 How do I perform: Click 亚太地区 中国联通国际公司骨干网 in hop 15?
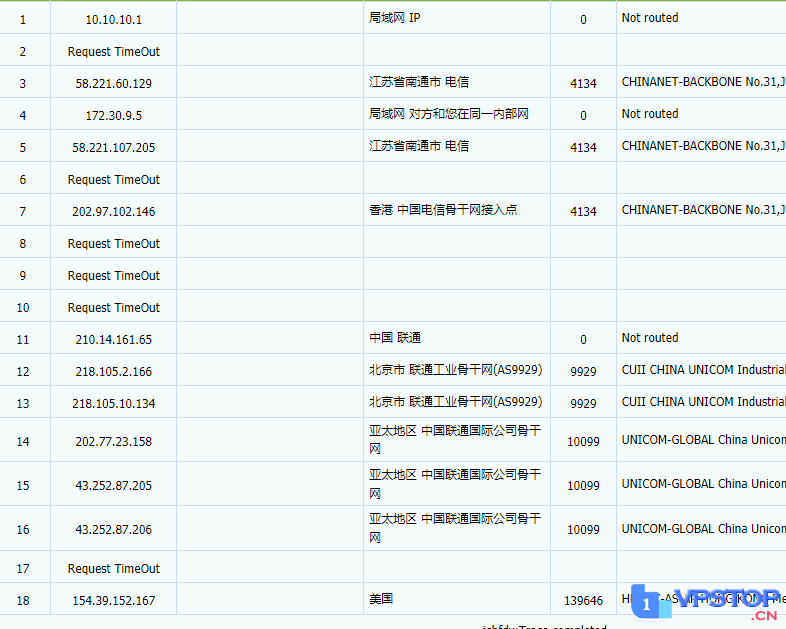pos(455,484)
